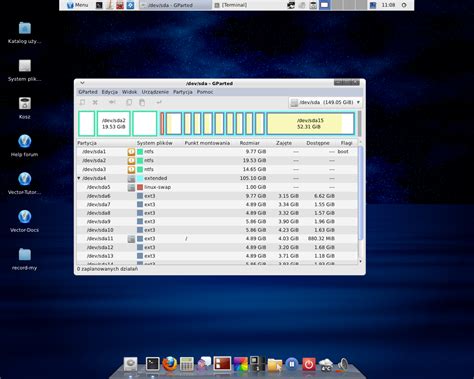474x379 pixels.
Task: Select the /dev/sda10 row
Action: tap(217, 230)
